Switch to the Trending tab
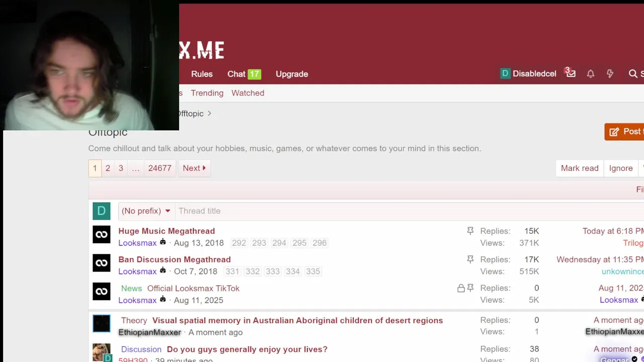Viewport: 644px width, 362px height. click(x=207, y=93)
